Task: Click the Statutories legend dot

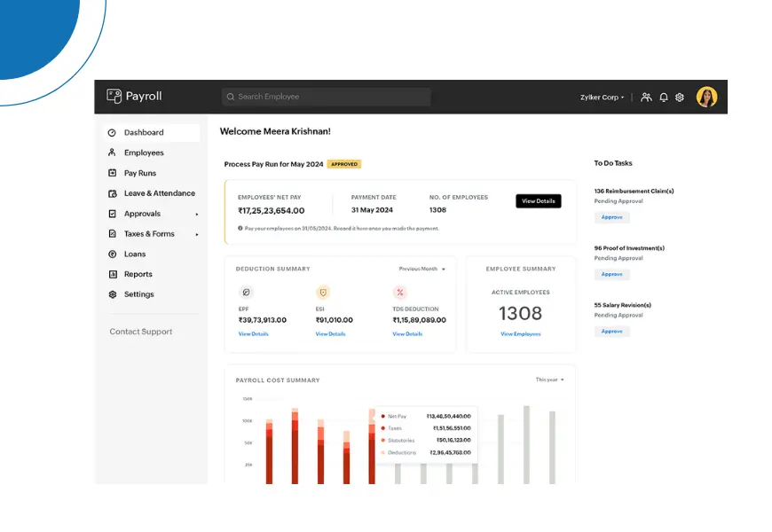Action: tap(383, 441)
